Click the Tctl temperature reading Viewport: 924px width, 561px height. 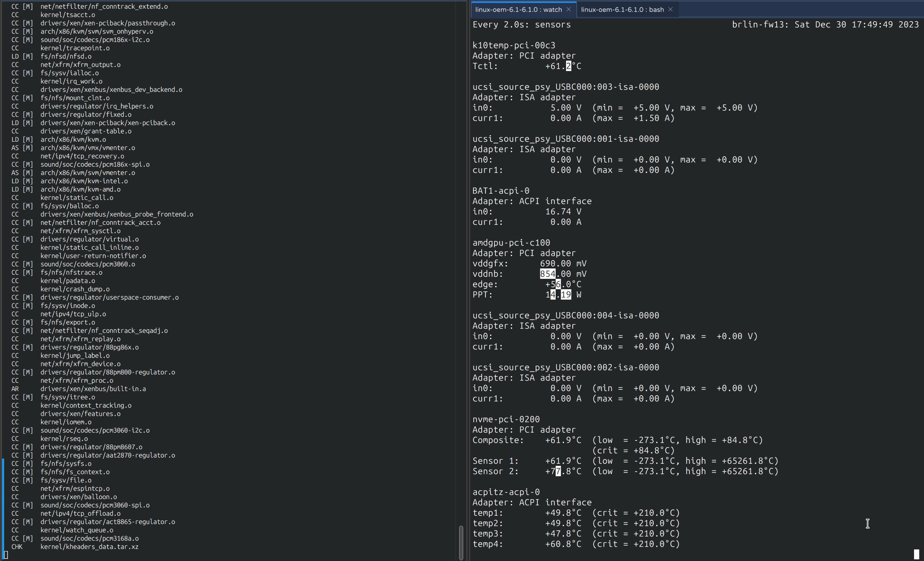coord(563,66)
